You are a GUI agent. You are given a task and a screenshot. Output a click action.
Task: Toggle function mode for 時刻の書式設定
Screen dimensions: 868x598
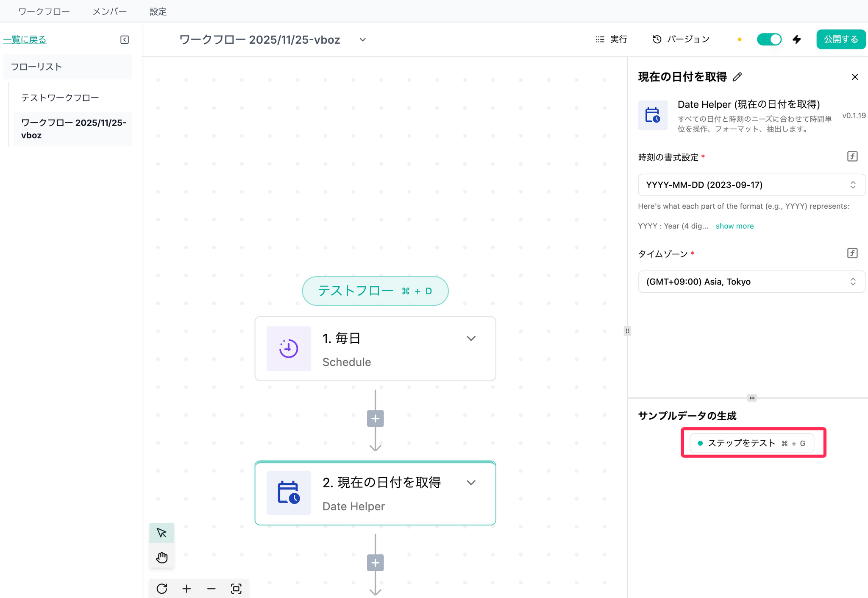(852, 156)
